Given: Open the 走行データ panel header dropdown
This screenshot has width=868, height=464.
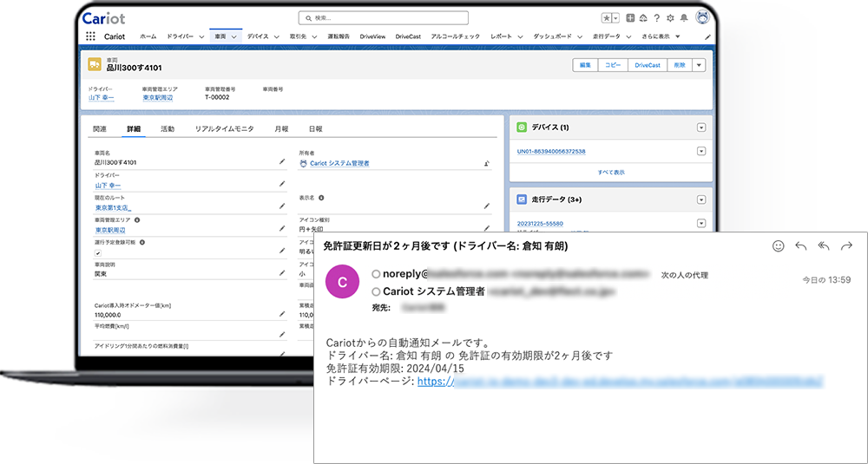Looking at the screenshot, I should click(701, 199).
